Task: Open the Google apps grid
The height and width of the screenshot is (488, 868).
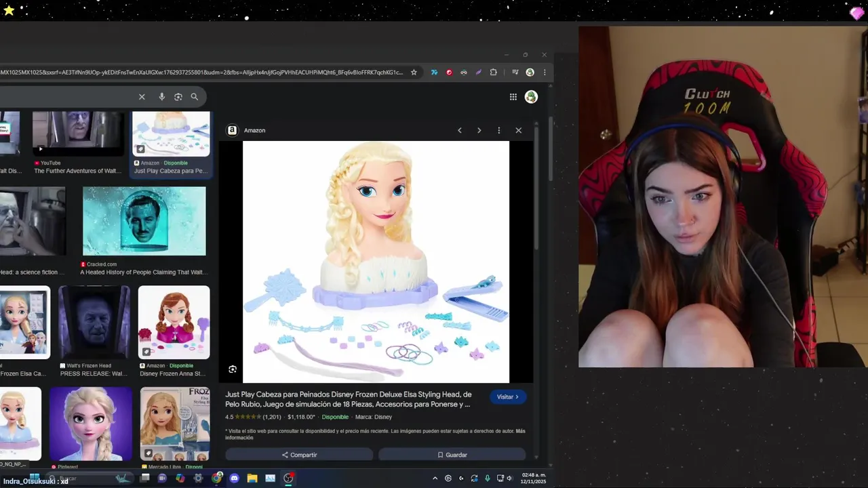Action: [x=513, y=97]
